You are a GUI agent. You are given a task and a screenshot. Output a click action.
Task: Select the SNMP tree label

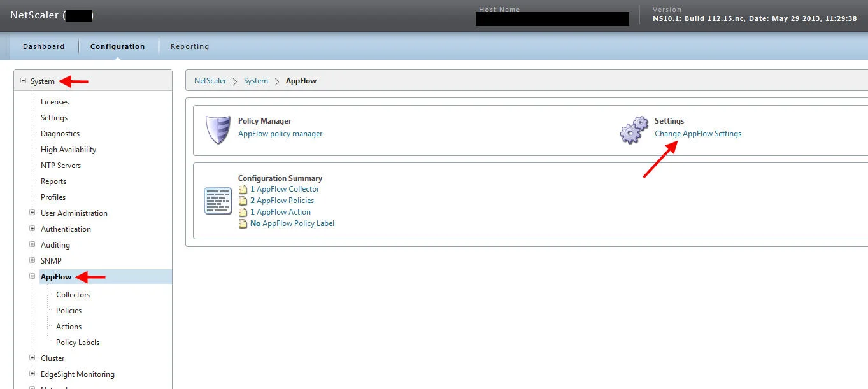pyautogui.click(x=51, y=261)
